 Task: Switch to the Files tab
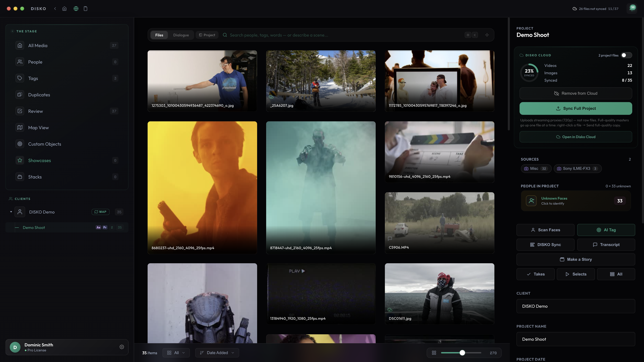click(x=159, y=35)
